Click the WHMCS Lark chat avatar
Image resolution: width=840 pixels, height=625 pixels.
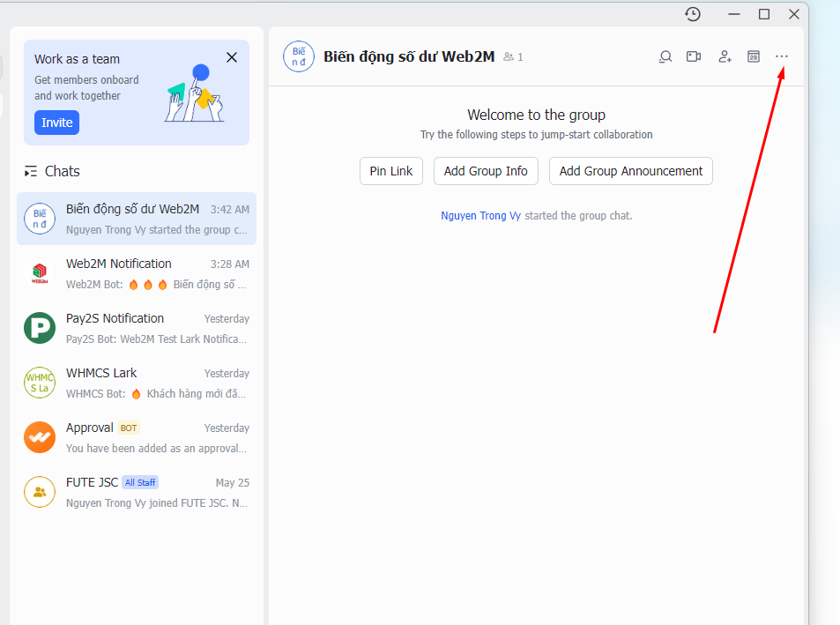[40, 383]
